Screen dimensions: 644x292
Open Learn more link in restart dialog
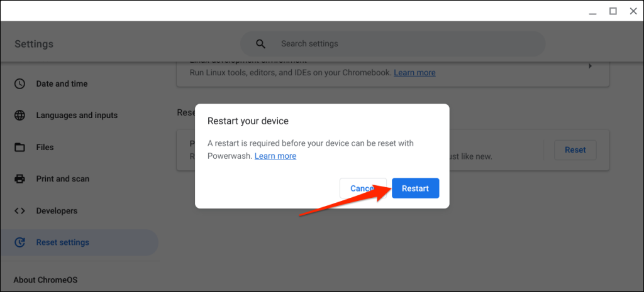click(x=275, y=156)
